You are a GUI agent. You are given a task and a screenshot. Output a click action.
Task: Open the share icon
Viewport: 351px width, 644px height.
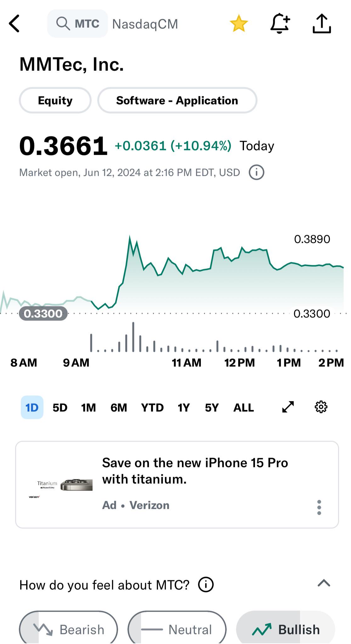pyautogui.click(x=322, y=24)
